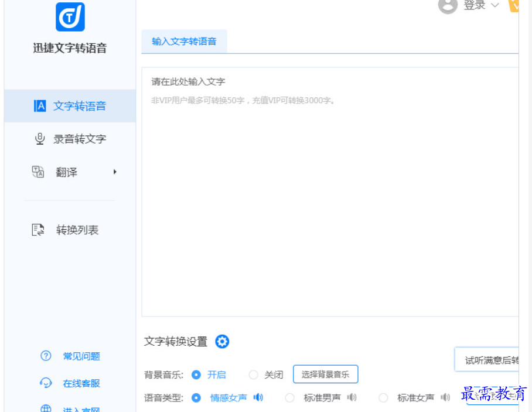Expand the 翻译 submenu arrow
This screenshot has width=532, height=412.
point(115,172)
